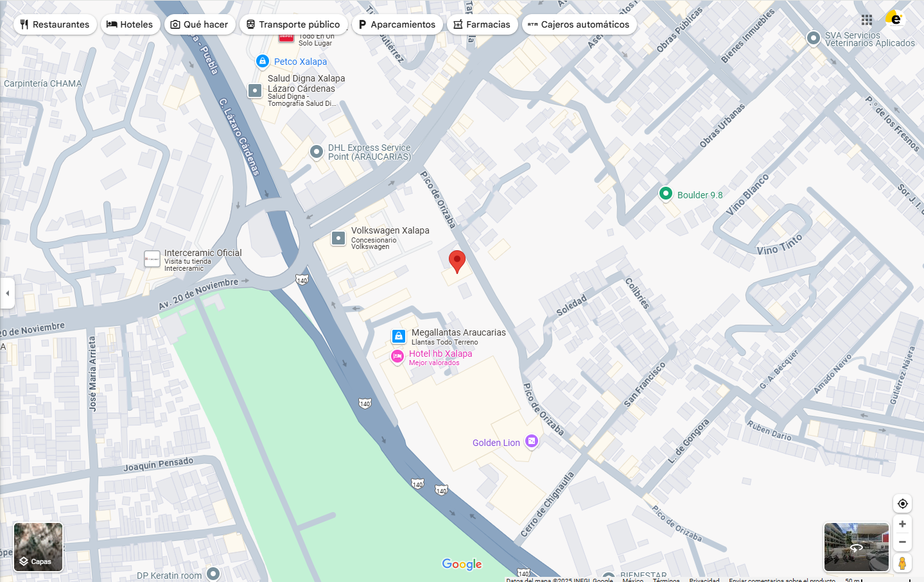
Task: Zoom out with the minus button
Action: pos(902,542)
